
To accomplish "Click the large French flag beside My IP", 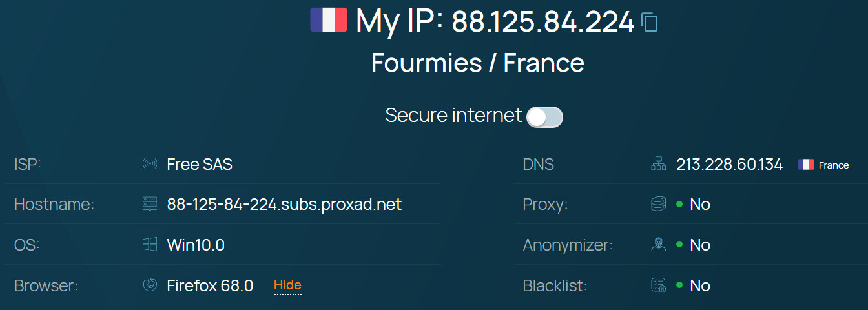I will pos(329,20).
